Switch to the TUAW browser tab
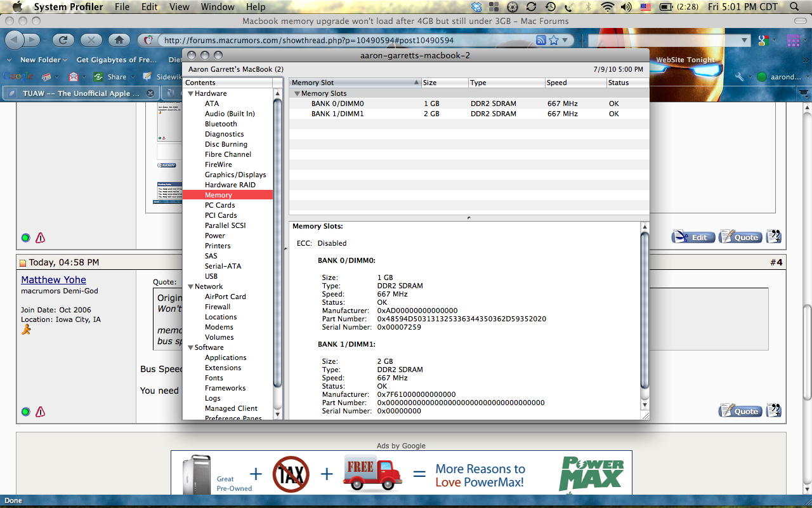 (80, 93)
